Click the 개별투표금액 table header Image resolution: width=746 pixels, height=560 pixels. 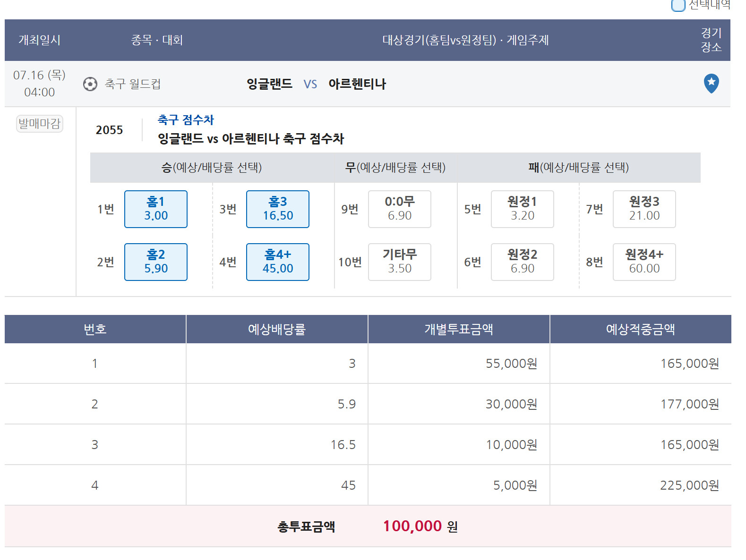pyautogui.click(x=459, y=329)
